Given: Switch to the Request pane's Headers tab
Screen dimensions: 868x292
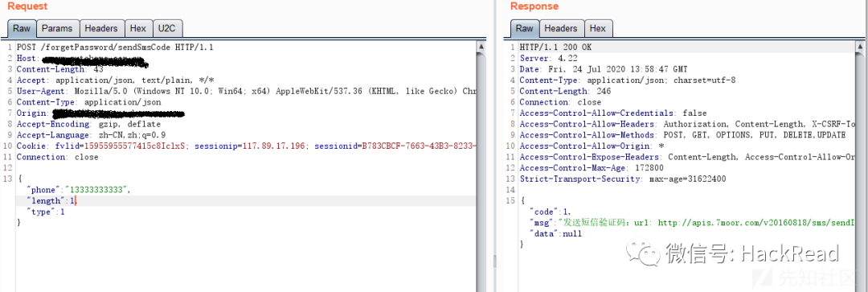Looking at the screenshot, I should point(101,28).
